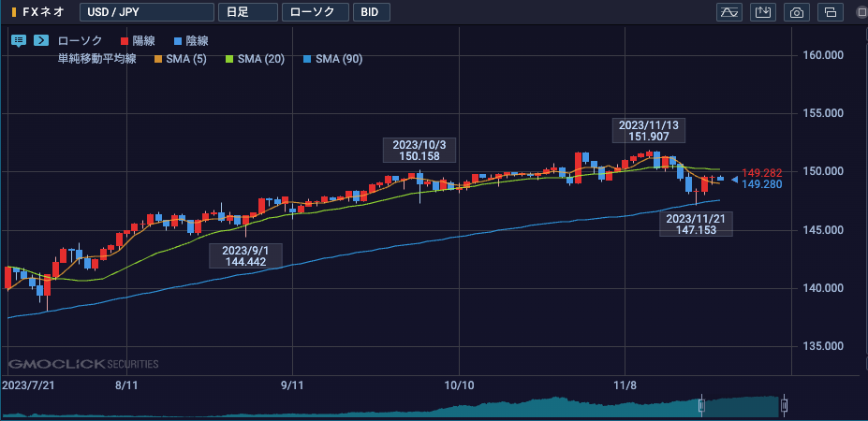Viewport: 868px width, 421px height.
Task: Toggle SMA (5) line visibility
Action: pos(183,59)
